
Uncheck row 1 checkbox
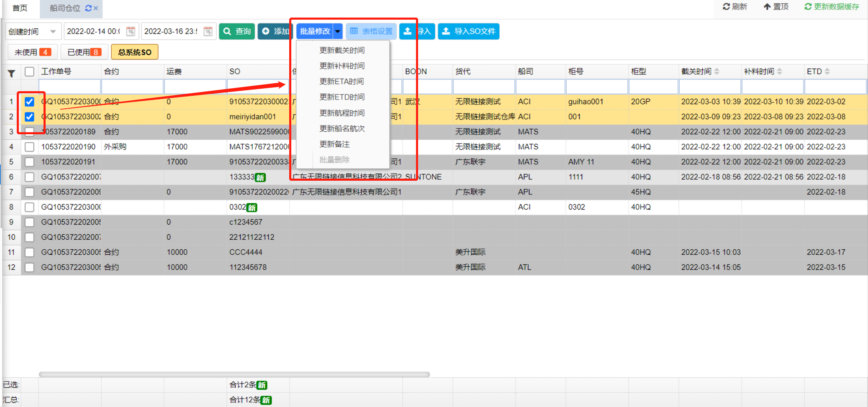(29, 102)
